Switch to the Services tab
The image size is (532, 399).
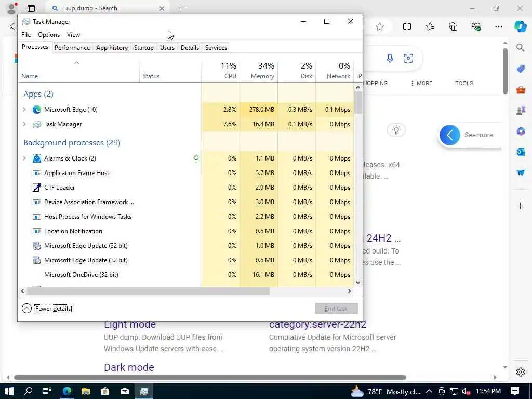click(x=216, y=47)
